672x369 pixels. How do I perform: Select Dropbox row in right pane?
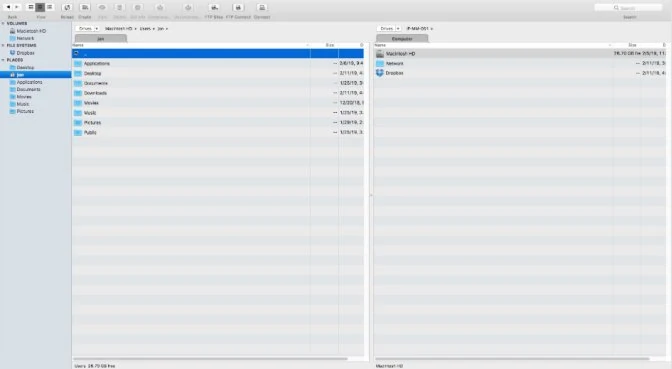520,73
